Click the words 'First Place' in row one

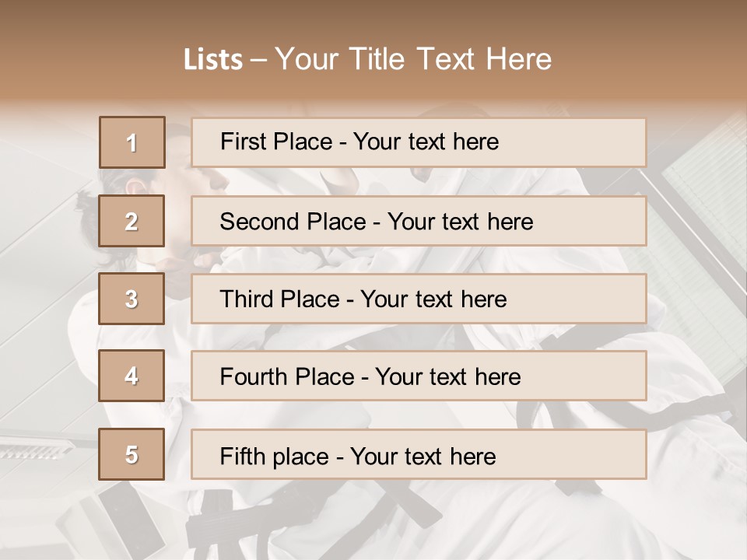[275, 142]
